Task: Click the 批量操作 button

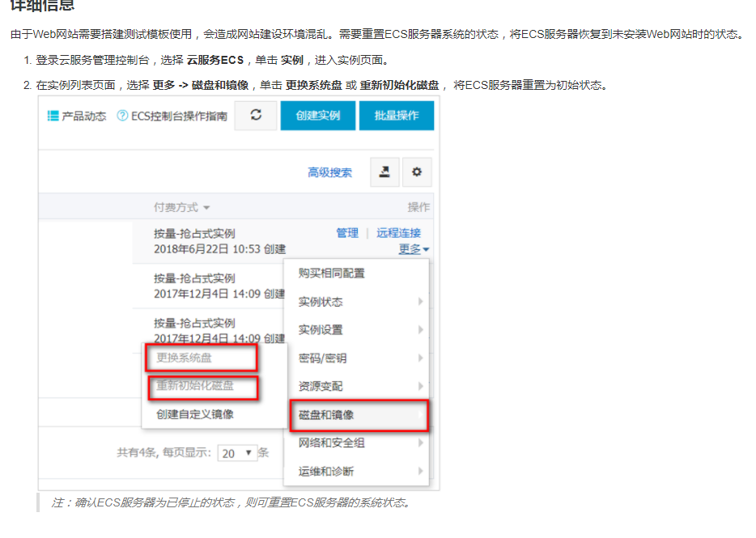Action: tap(397, 115)
